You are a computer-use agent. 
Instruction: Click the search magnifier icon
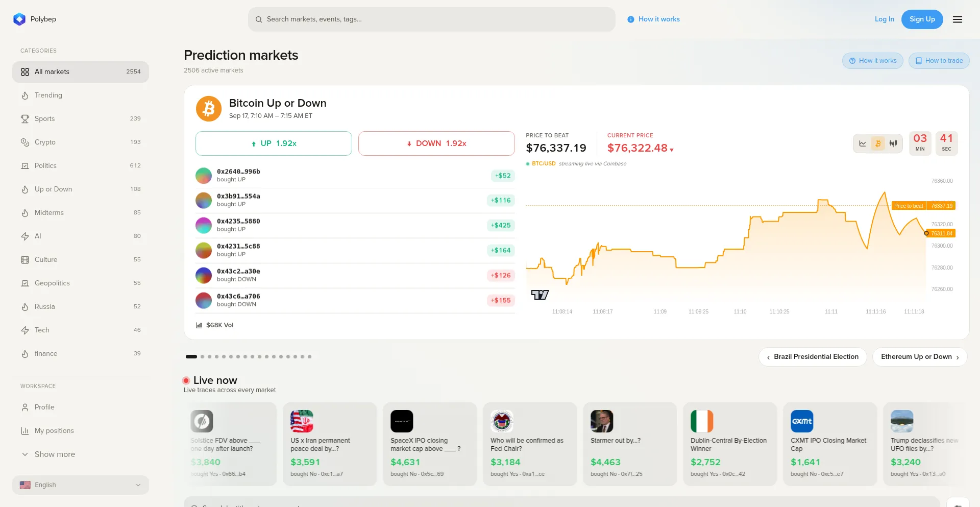[x=259, y=19]
